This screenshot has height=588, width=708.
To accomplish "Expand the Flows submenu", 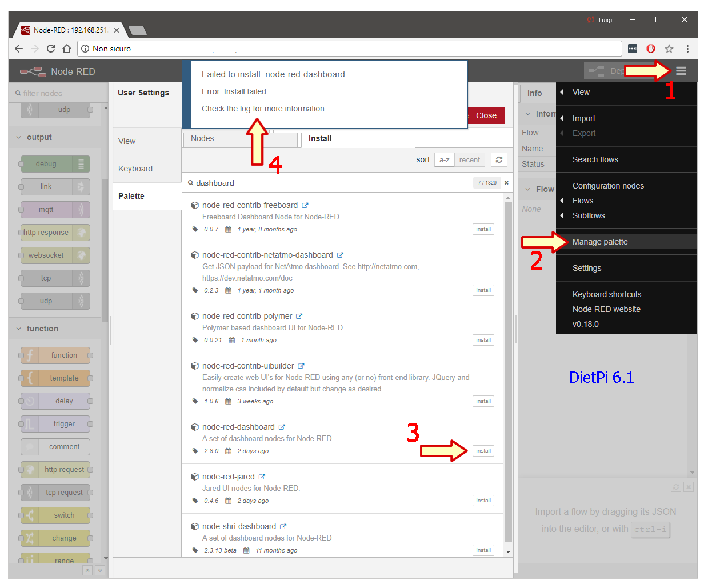I will click(626, 201).
